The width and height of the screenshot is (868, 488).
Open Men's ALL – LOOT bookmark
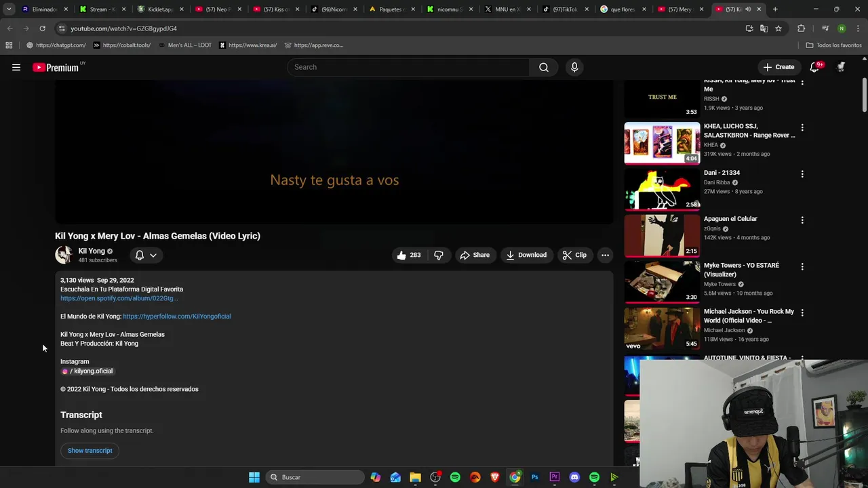tap(184, 45)
